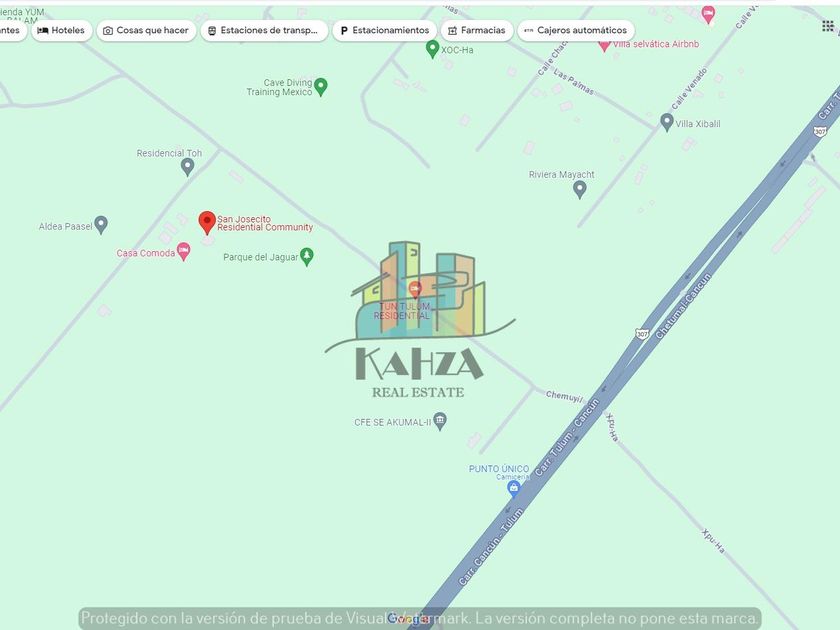Open Estaciones de transporte filter chip
The width and height of the screenshot is (840, 630).
(x=264, y=31)
